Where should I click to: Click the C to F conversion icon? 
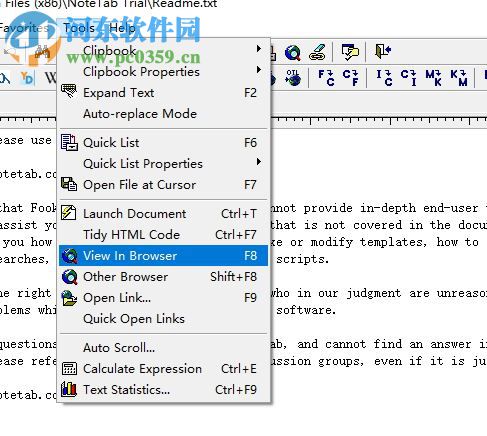click(351, 78)
